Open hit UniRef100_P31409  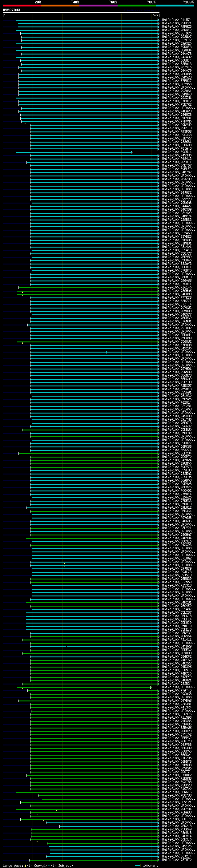177,213
